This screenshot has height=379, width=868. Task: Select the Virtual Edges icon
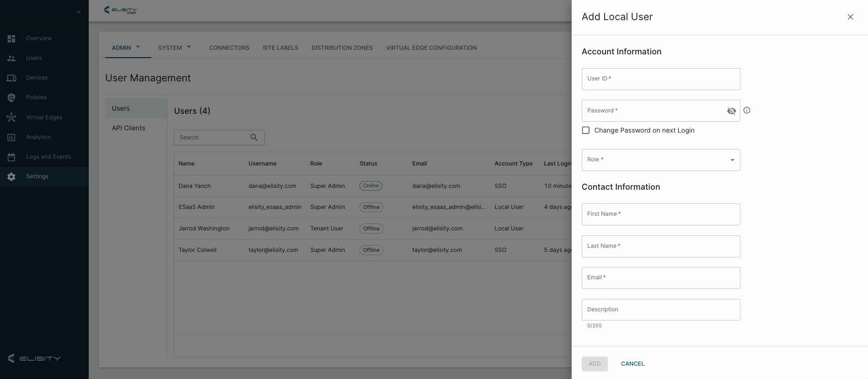tap(11, 117)
